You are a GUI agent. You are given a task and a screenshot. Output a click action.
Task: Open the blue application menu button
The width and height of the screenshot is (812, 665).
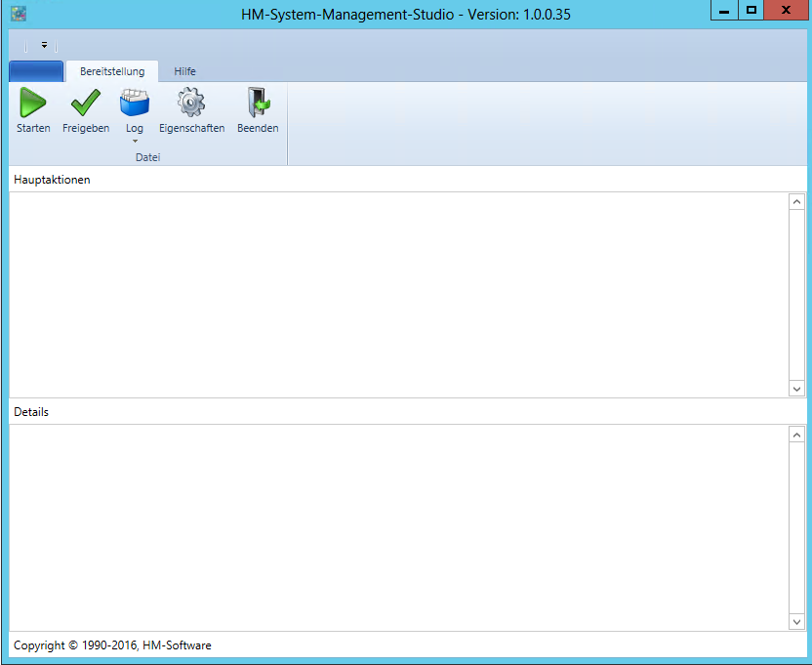36,71
